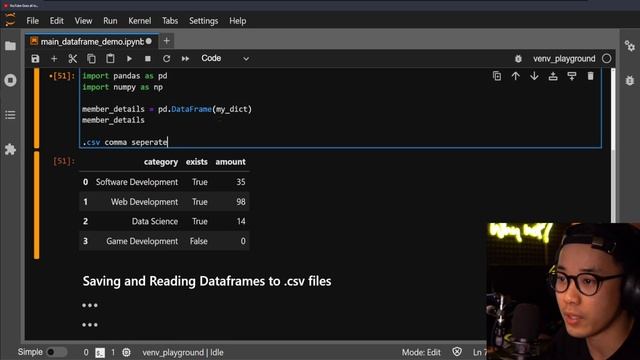Click the 'Software Development' table cell
Image resolution: width=640 pixels, height=360 pixels.
[137, 182]
